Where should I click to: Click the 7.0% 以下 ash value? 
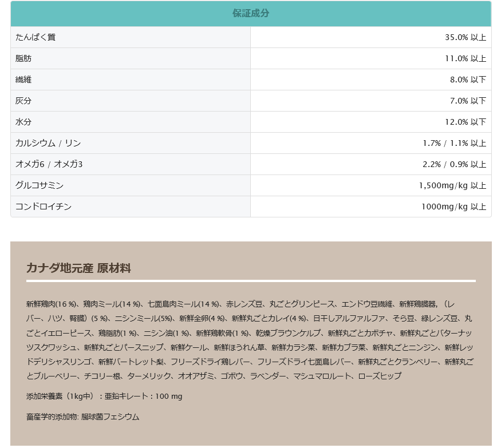[467, 101]
